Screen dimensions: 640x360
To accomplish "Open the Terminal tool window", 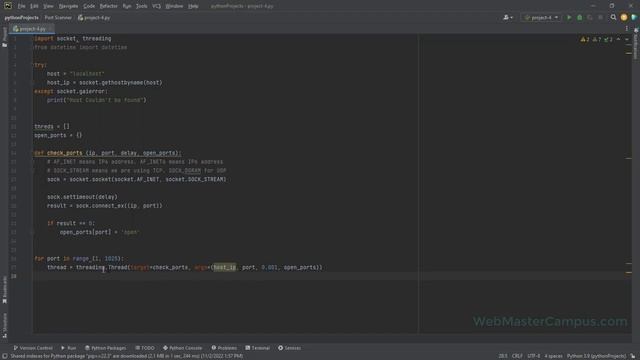I will pos(258,348).
